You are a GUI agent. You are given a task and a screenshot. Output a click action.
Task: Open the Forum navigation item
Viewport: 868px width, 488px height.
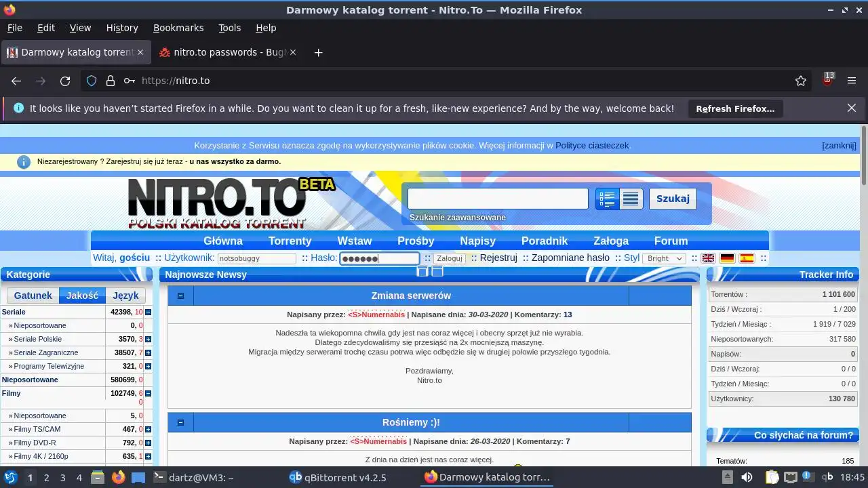click(671, 241)
